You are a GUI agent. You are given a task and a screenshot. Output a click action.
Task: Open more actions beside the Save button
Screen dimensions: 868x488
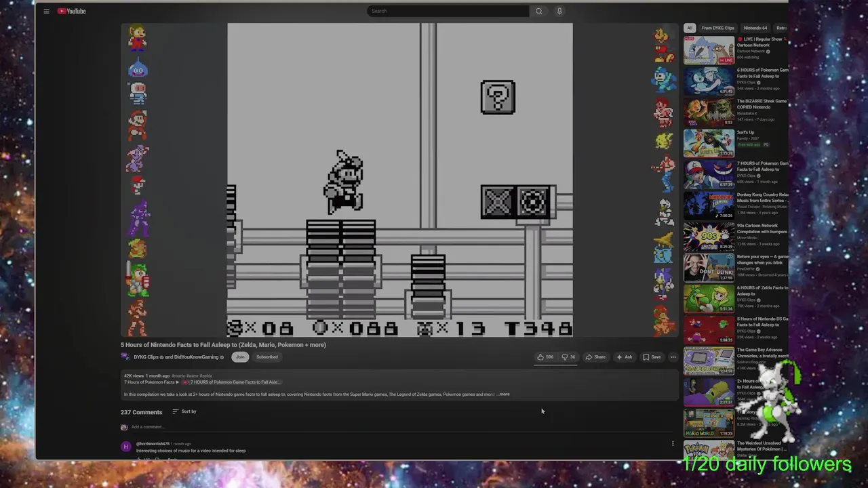(x=673, y=357)
